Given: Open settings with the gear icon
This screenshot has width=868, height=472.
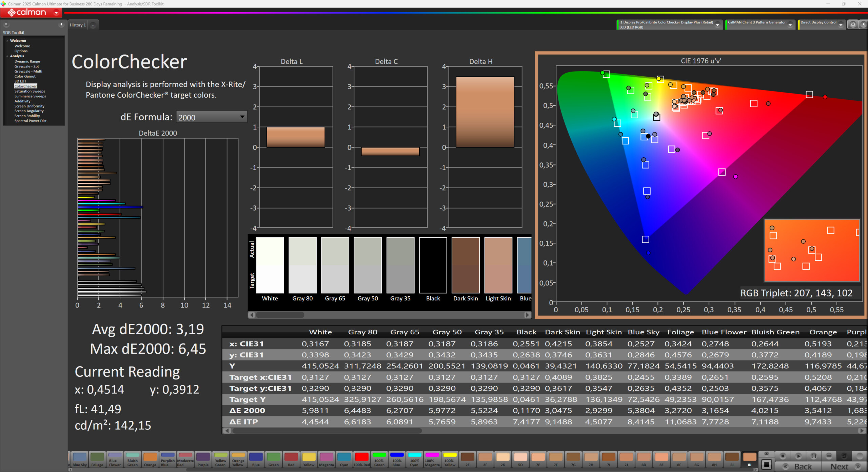Looking at the screenshot, I should [853, 24].
